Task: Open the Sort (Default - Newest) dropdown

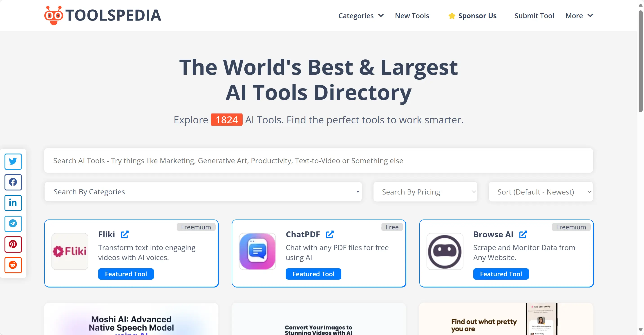Action: [x=541, y=192]
